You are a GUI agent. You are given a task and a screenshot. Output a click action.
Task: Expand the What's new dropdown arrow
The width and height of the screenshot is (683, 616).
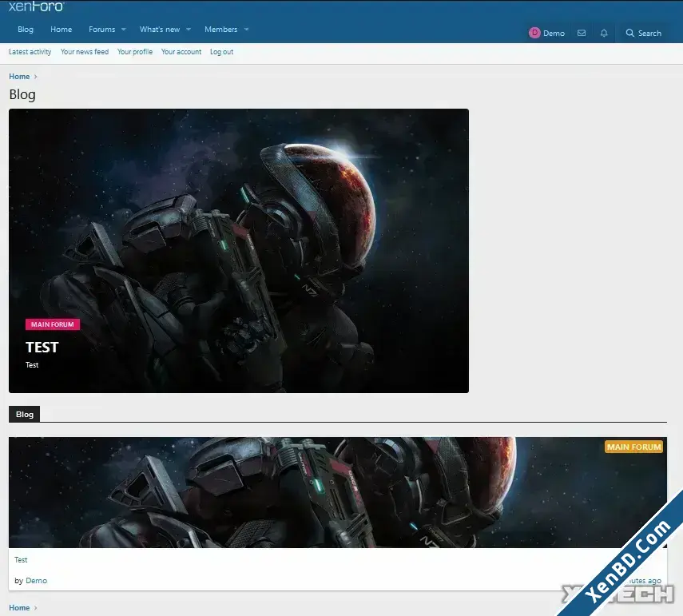pos(189,30)
